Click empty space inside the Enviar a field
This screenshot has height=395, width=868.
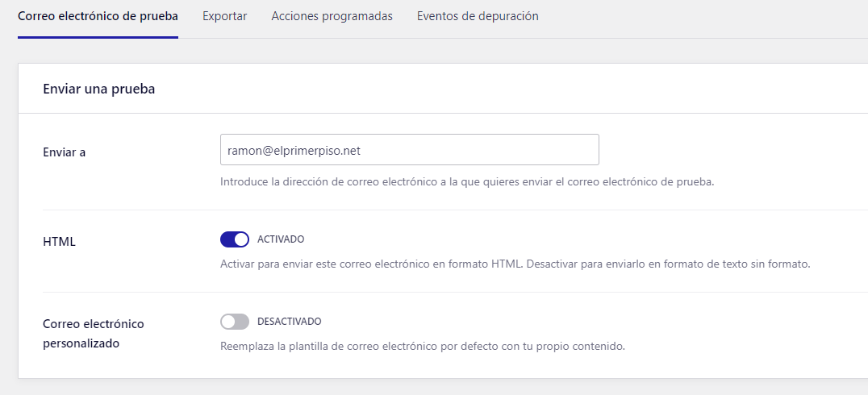tap(482, 149)
